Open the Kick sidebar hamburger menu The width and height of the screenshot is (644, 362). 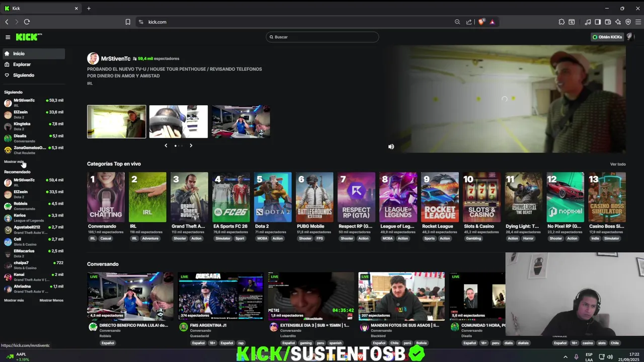8,37
